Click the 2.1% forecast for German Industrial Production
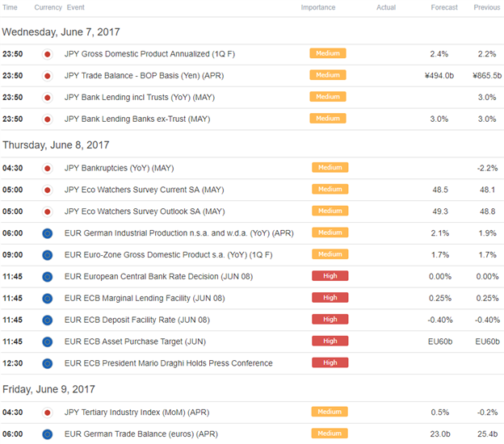The width and height of the screenshot is (504, 444). (440, 233)
